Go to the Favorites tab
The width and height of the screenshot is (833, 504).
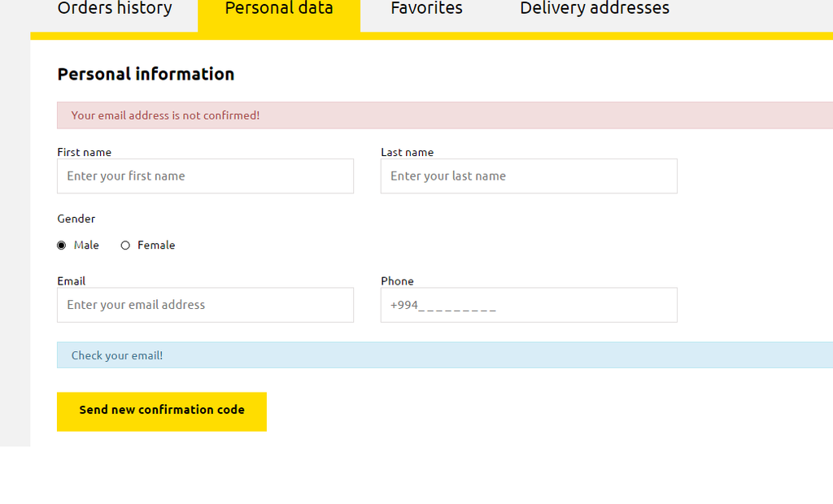pos(426,9)
